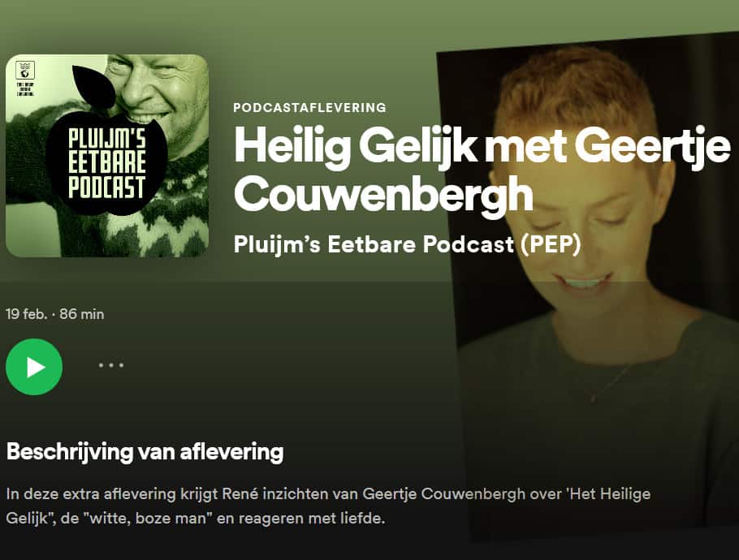Click the 'witte, boze man' description line

[196, 519]
